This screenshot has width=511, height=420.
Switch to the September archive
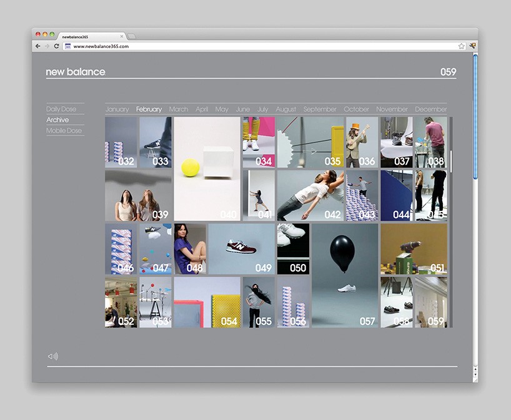[320, 109]
